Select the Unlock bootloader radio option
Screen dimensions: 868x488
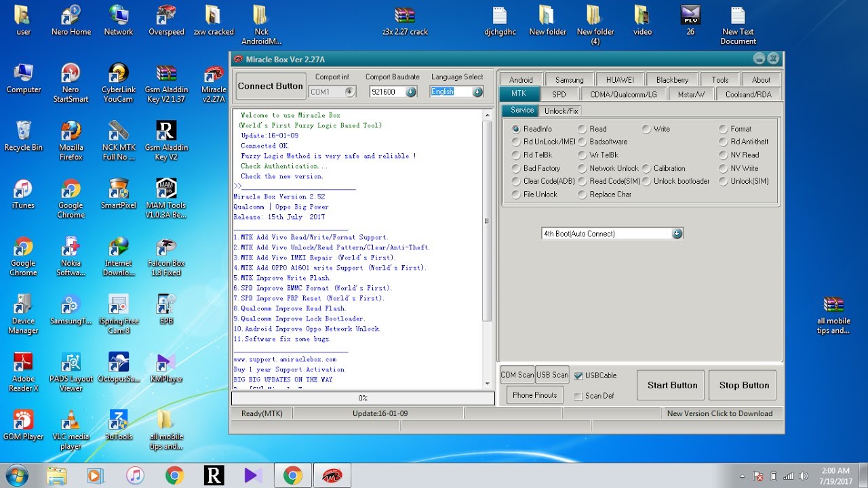pyautogui.click(x=647, y=181)
